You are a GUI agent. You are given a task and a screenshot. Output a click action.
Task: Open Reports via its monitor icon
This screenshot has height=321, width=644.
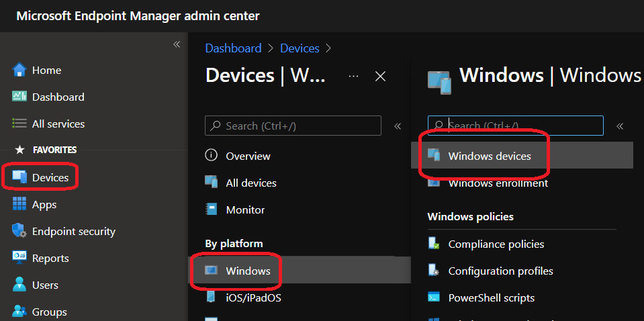click(x=19, y=258)
